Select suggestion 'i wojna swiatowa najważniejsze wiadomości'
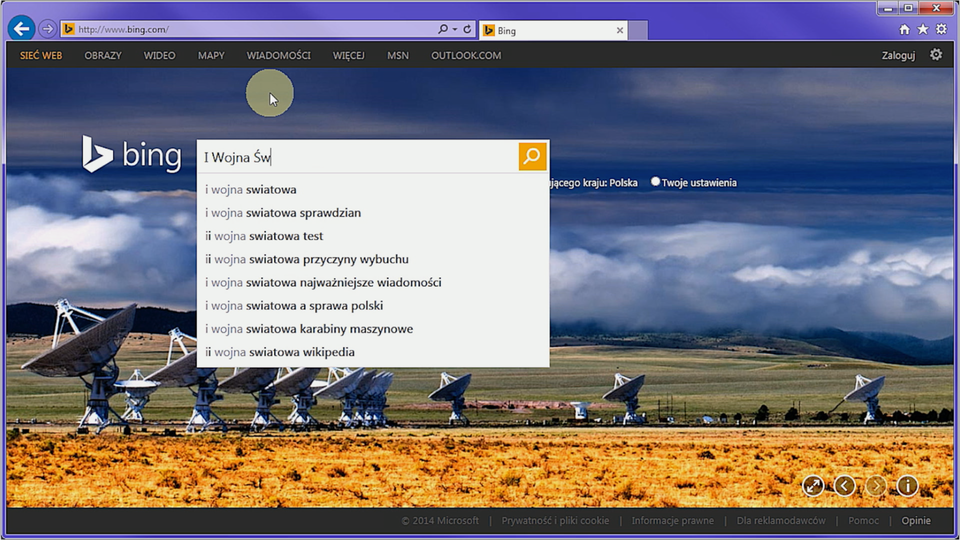 coord(373,283)
